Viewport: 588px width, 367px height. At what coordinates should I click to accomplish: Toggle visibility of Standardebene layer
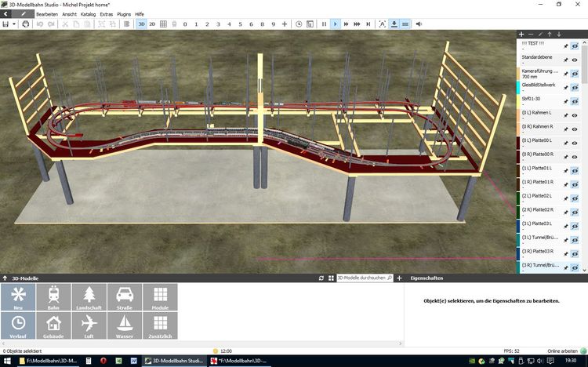[x=574, y=60]
